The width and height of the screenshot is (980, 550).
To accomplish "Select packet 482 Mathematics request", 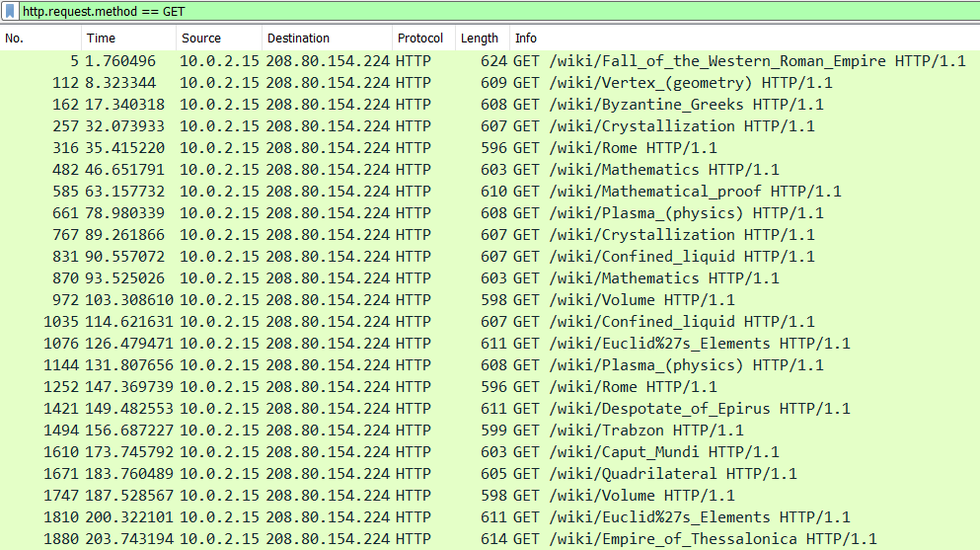I will click(x=490, y=170).
